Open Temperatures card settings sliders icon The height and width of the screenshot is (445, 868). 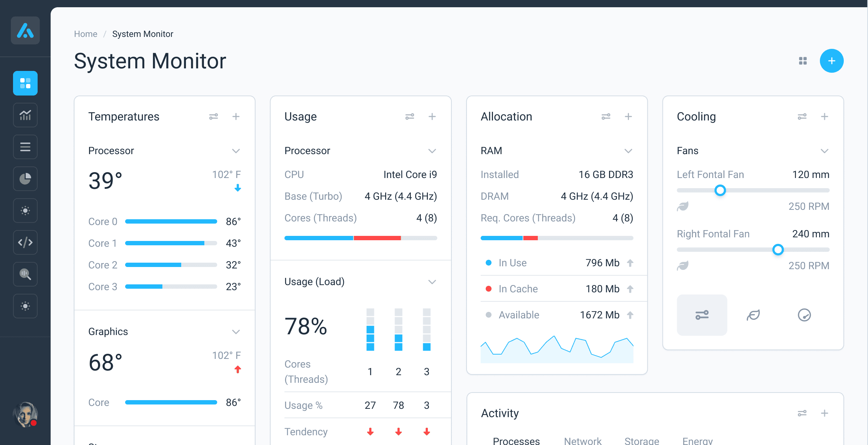pos(213,116)
